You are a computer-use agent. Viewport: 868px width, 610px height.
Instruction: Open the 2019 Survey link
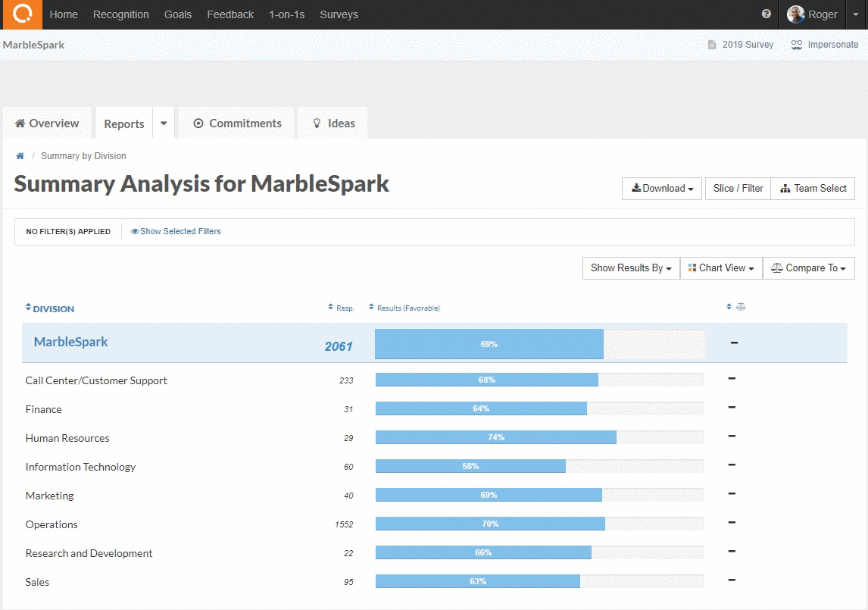tap(748, 44)
